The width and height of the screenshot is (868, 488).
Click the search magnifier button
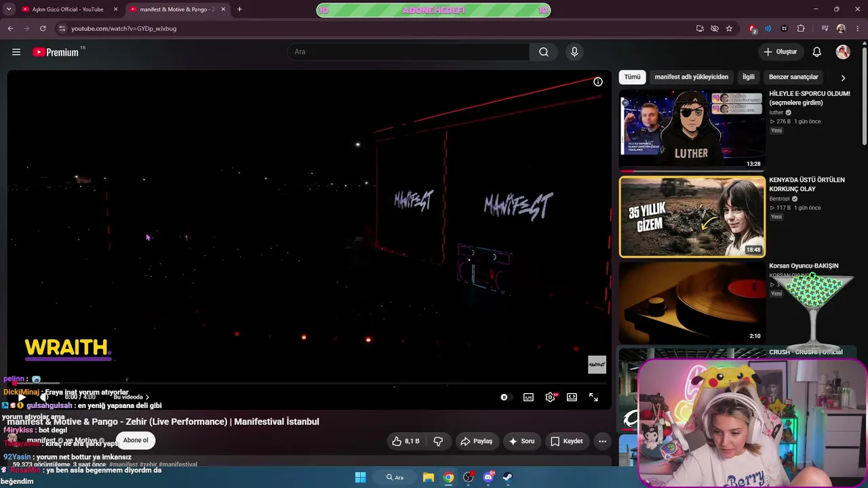544,52
